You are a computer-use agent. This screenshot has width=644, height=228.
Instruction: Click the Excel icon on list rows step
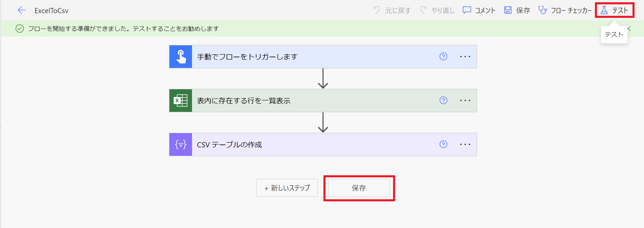click(181, 101)
